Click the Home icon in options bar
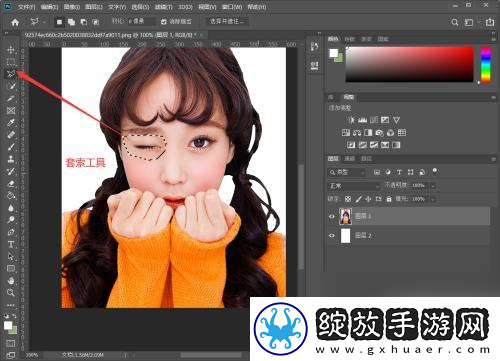 pyautogui.click(x=15, y=22)
